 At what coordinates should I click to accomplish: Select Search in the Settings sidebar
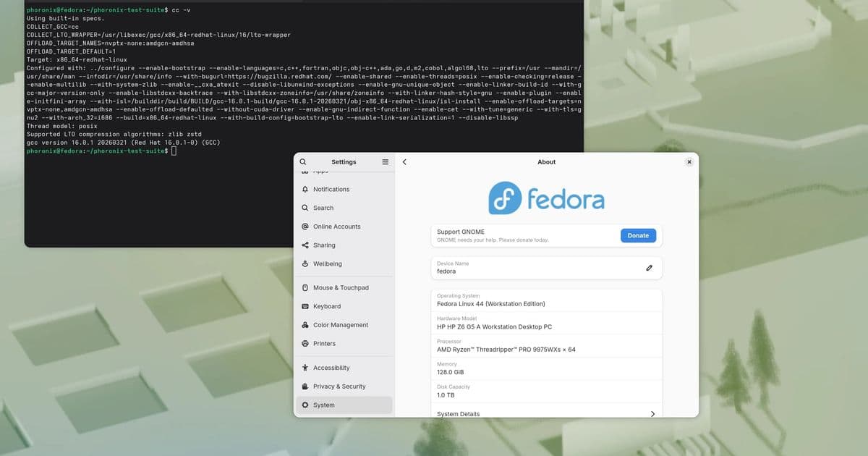(344, 208)
